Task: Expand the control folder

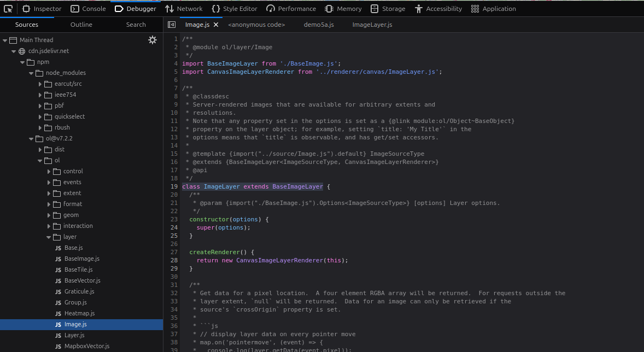Action: pyautogui.click(x=49, y=171)
